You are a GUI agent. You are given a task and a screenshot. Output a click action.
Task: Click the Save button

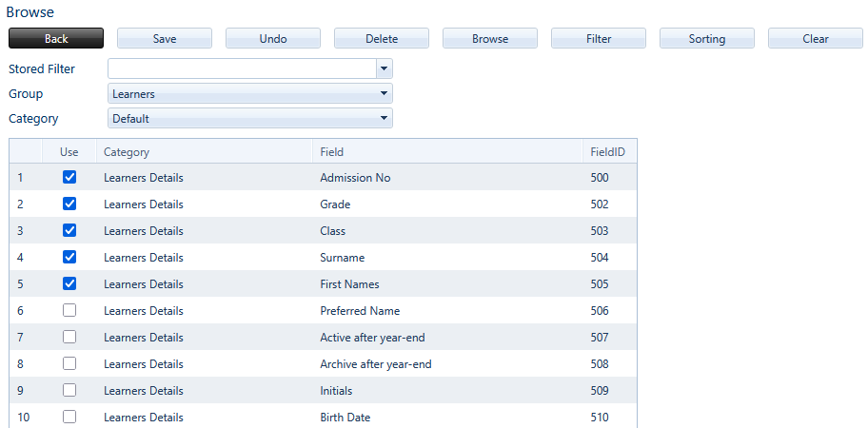[165, 39]
